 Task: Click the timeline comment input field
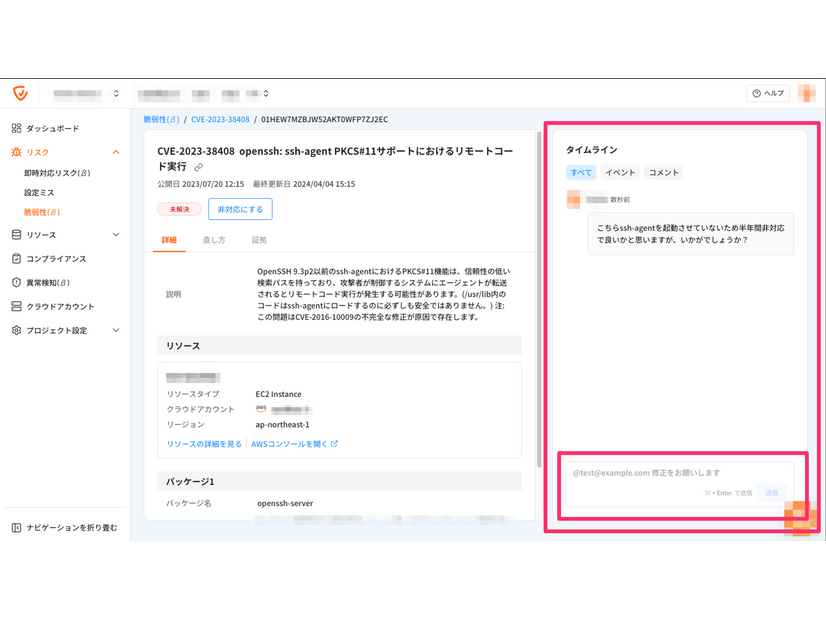tap(675, 473)
